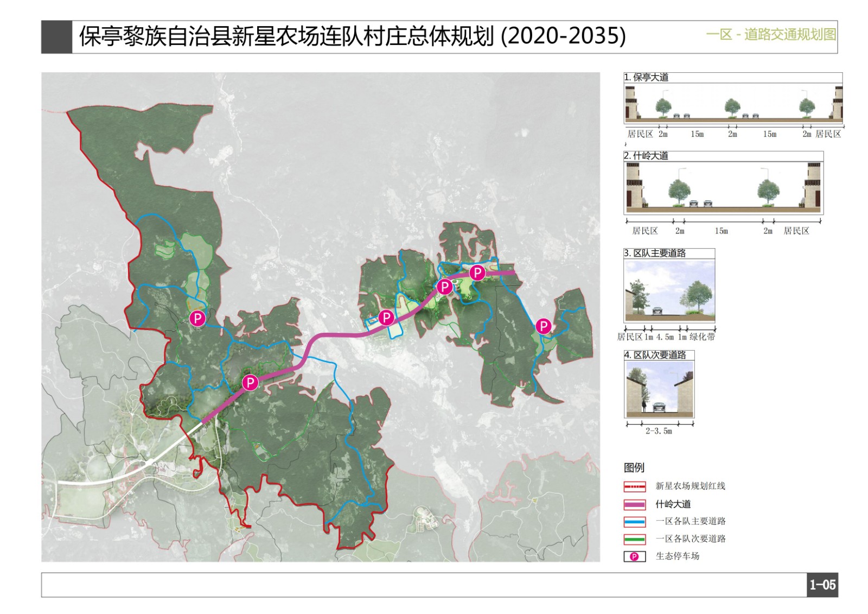This screenshot has height=614, width=868.
Task: Click the parking marker at the purple road's east end
Action: tap(477, 273)
